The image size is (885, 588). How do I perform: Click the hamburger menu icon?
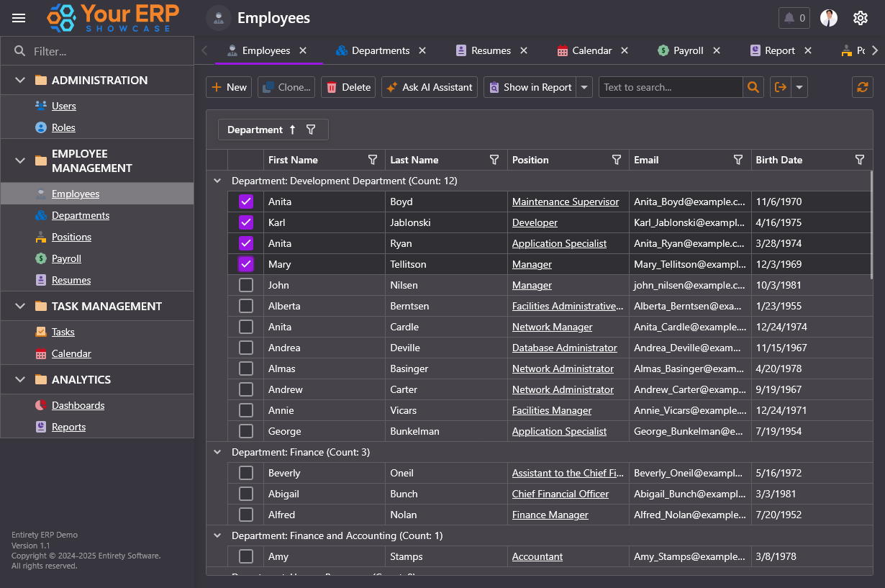point(19,18)
